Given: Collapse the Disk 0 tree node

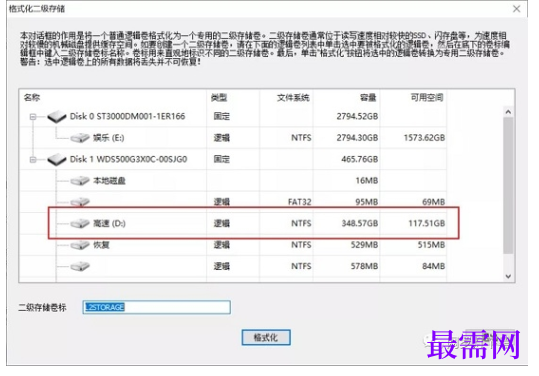Looking at the screenshot, I should tap(33, 117).
